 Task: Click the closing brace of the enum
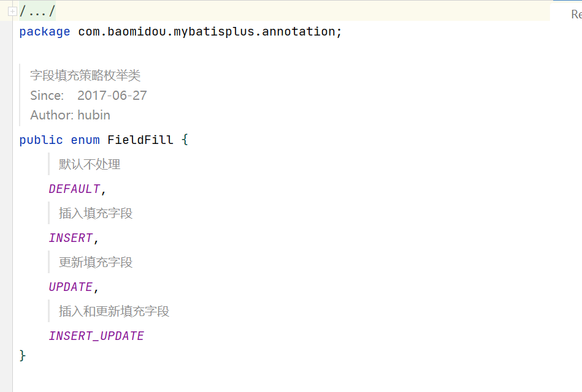pos(23,356)
